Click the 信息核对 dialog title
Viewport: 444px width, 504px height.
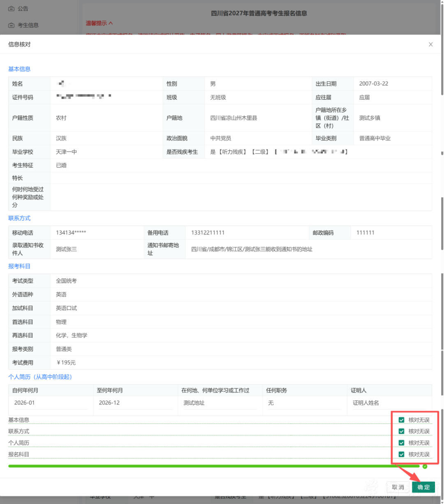19,44
